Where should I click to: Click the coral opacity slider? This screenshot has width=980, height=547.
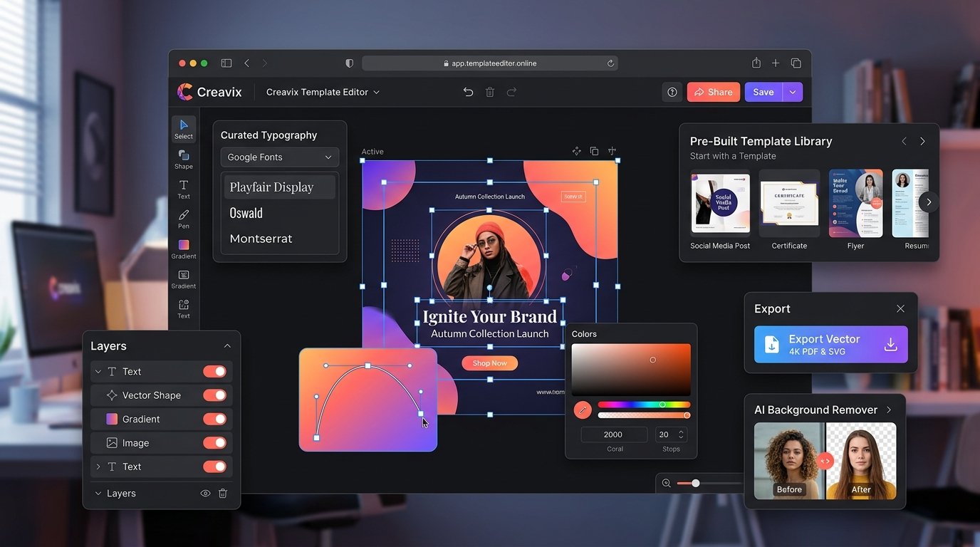tap(644, 415)
